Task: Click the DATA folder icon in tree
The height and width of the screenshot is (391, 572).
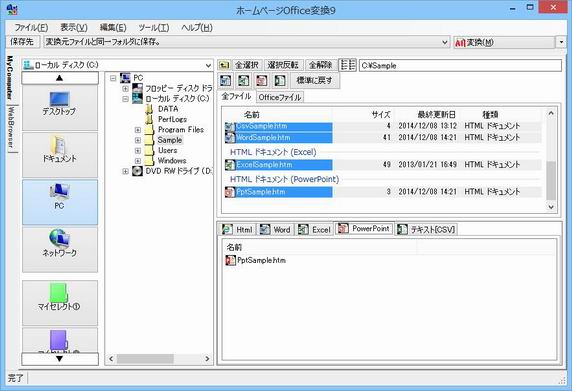Action: (149, 109)
